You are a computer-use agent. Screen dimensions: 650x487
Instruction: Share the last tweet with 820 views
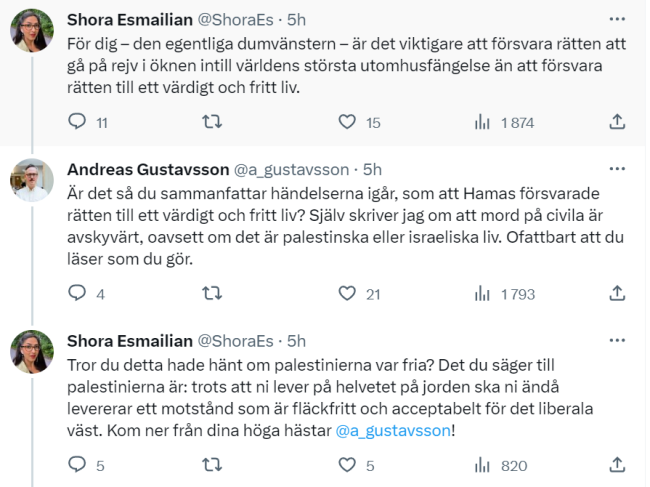click(x=617, y=464)
